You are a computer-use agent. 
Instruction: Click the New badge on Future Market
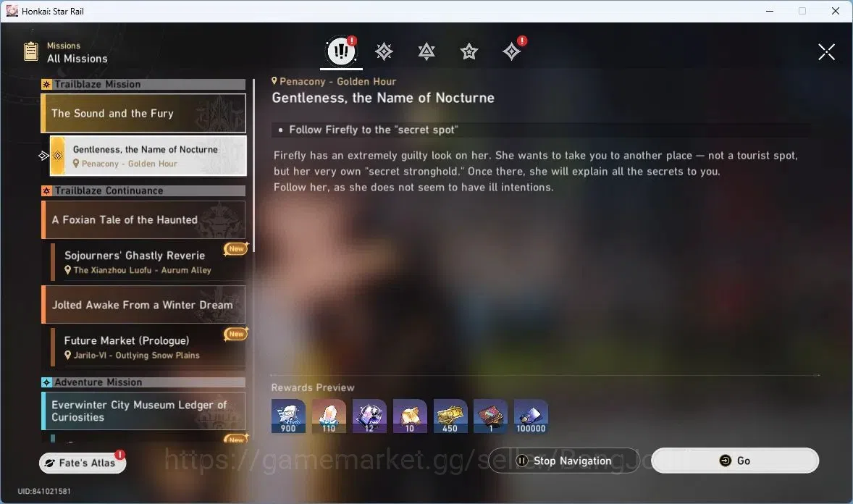point(236,334)
